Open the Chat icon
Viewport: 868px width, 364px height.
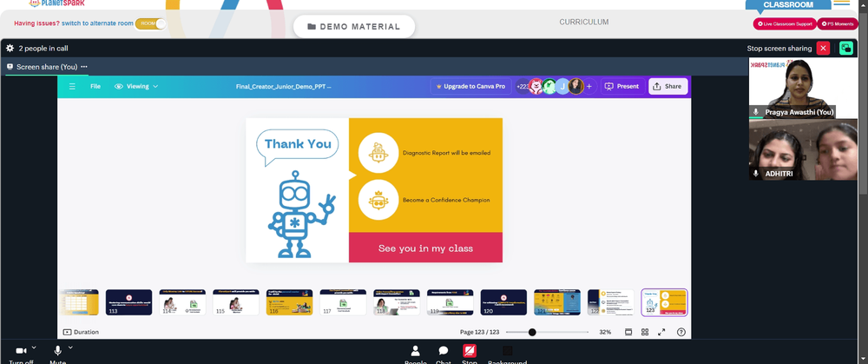[444, 351]
